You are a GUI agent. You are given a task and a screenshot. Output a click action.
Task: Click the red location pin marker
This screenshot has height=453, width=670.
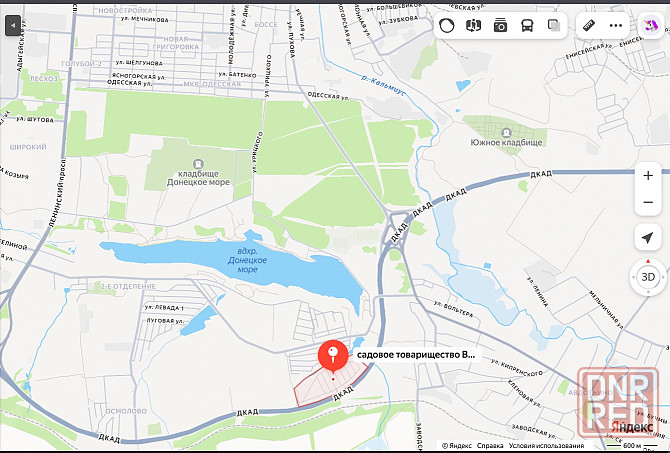333,356
